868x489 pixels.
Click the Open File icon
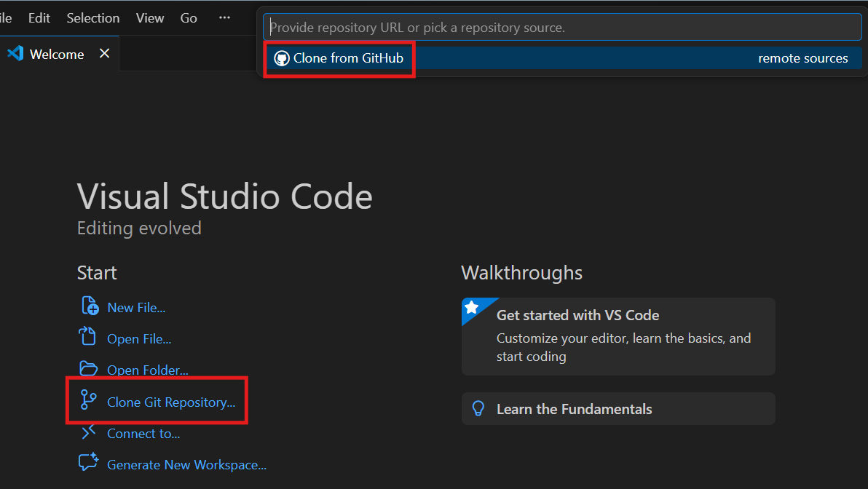[87, 338]
